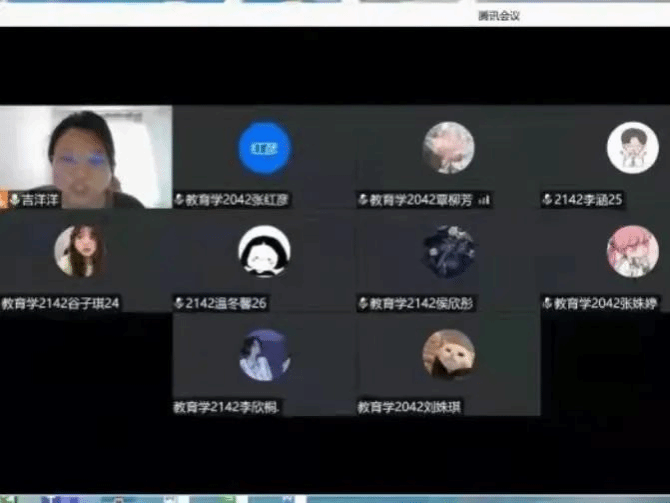Click 覃柳芳's profile avatar
The width and height of the screenshot is (670, 503).
tap(448, 148)
